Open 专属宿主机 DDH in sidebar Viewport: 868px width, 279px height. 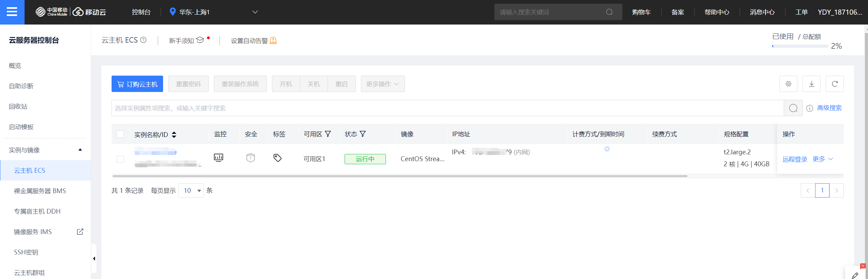click(37, 211)
